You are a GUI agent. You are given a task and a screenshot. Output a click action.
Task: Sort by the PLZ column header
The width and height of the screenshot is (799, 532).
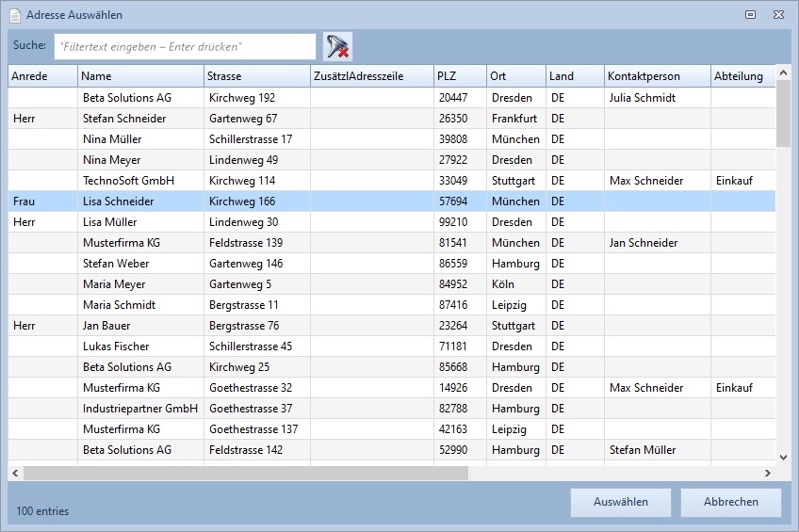coord(459,76)
